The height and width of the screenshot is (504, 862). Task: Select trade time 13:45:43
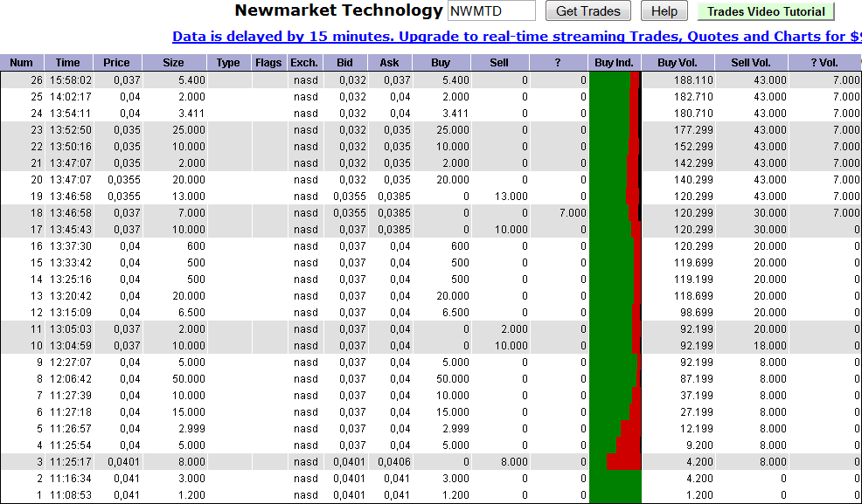(x=70, y=230)
